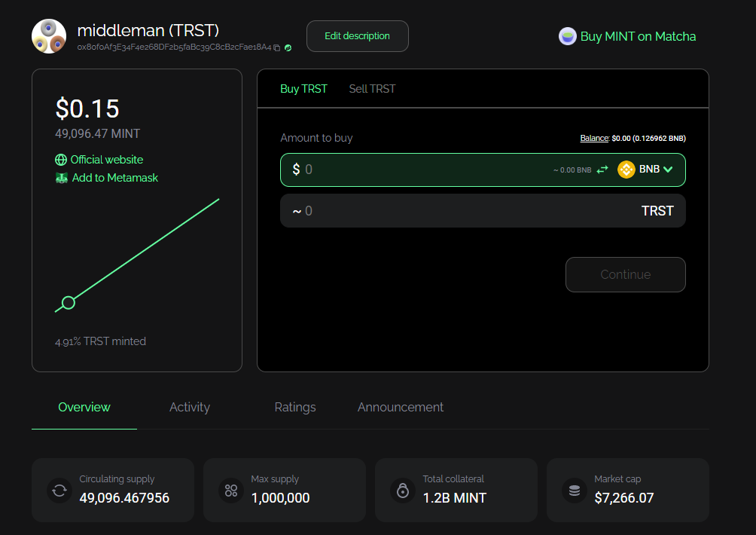Screen dimensions: 756x535
Task: Click the middleman (TRST) title
Action: click(148, 30)
